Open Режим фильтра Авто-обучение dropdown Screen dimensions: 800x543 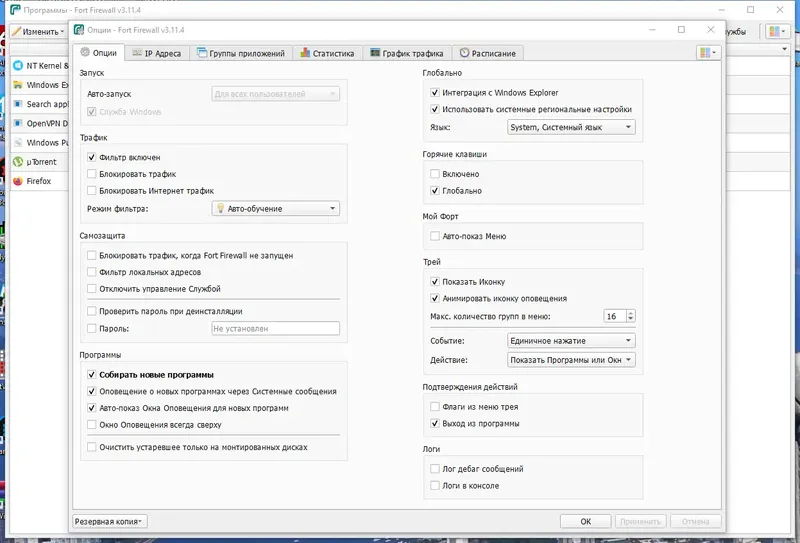(276, 209)
